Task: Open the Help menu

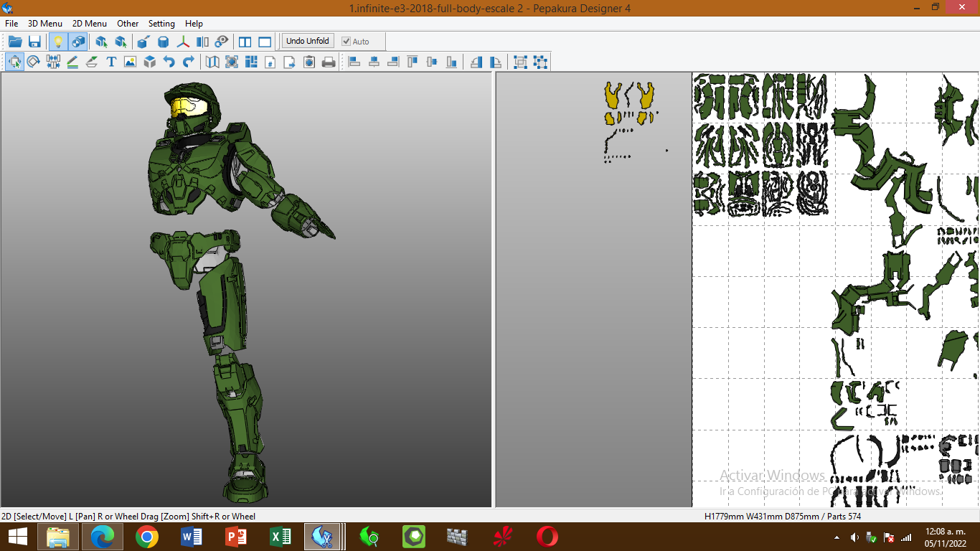Action: click(x=194, y=24)
